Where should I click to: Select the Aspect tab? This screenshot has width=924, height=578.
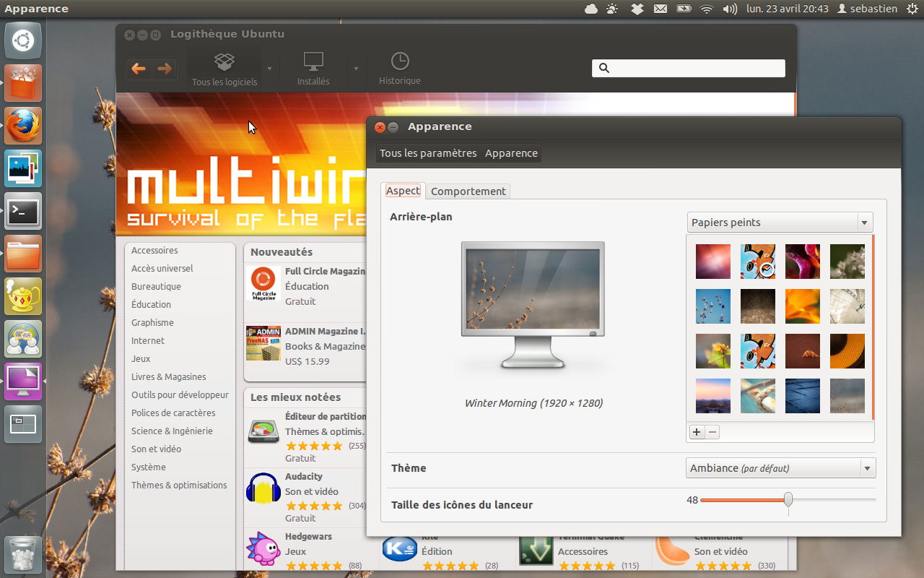(403, 191)
